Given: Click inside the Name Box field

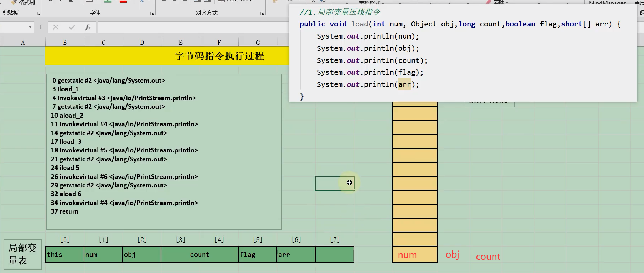Looking at the screenshot, I should pyautogui.click(x=14, y=27).
